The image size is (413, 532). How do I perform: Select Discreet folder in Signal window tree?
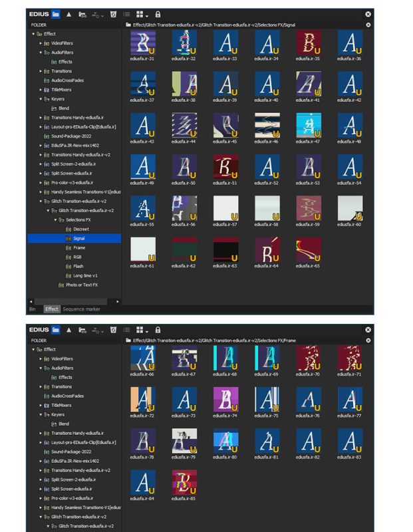pos(80,229)
